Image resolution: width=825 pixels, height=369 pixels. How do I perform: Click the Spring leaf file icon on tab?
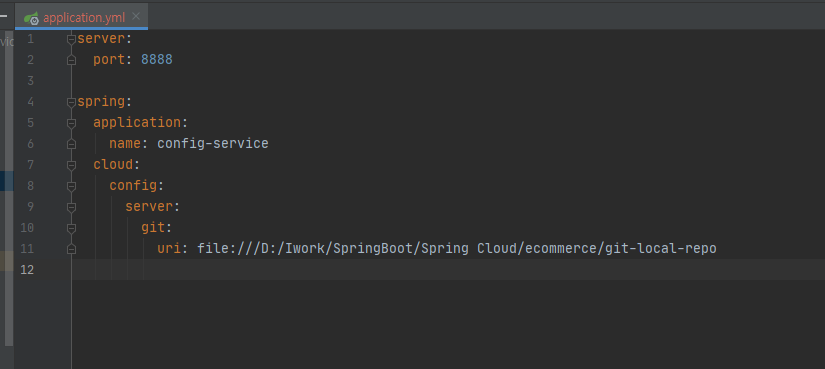coord(32,18)
